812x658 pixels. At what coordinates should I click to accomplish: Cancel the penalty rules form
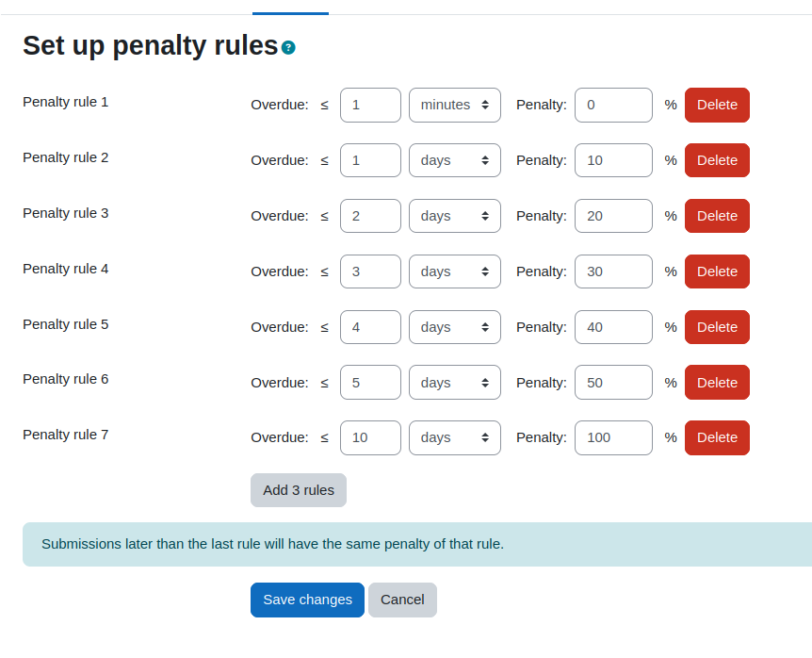(x=403, y=600)
